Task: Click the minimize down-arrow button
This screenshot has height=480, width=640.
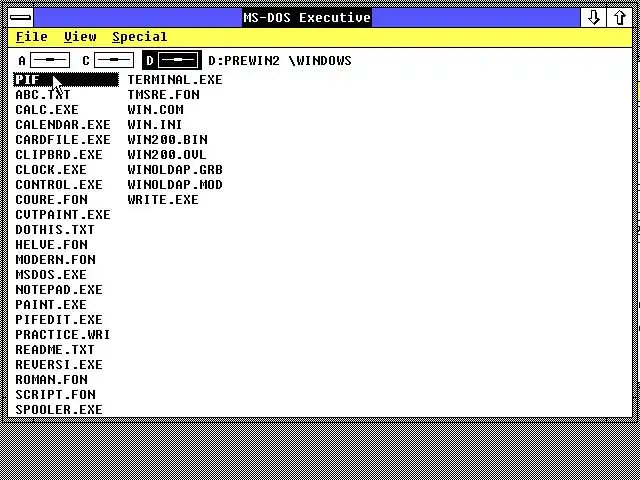Action: 593,18
